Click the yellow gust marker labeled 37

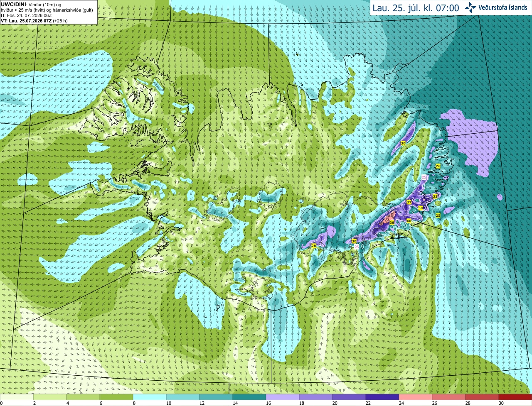click(x=409, y=202)
